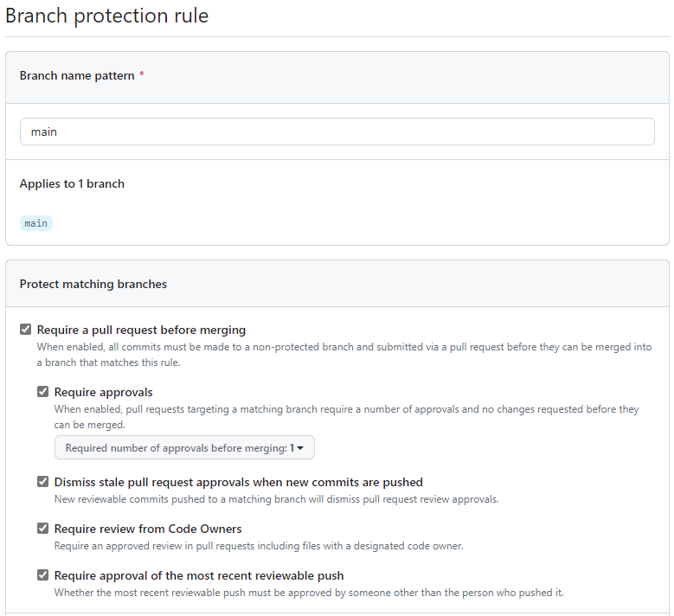This screenshot has width=674, height=616.
Task: Uncheck the Require approvals checkbox
Action: tap(43, 392)
